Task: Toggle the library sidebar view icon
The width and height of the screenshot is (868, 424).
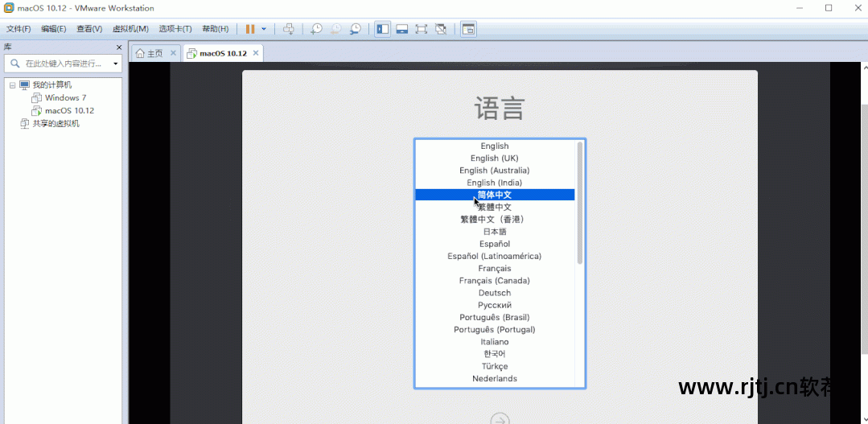Action: pyautogui.click(x=383, y=29)
